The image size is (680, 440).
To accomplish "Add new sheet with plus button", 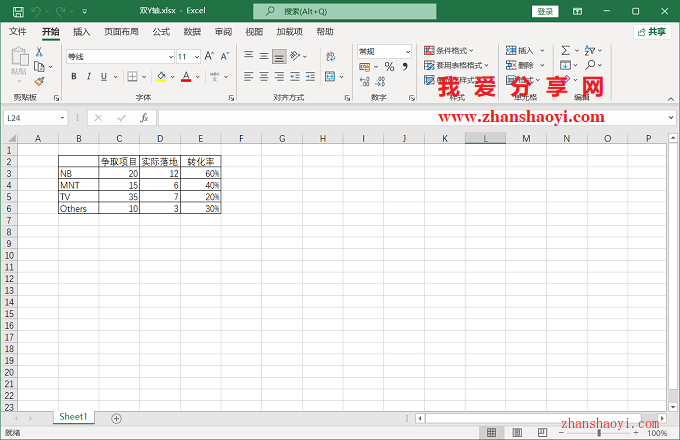I will point(116,418).
